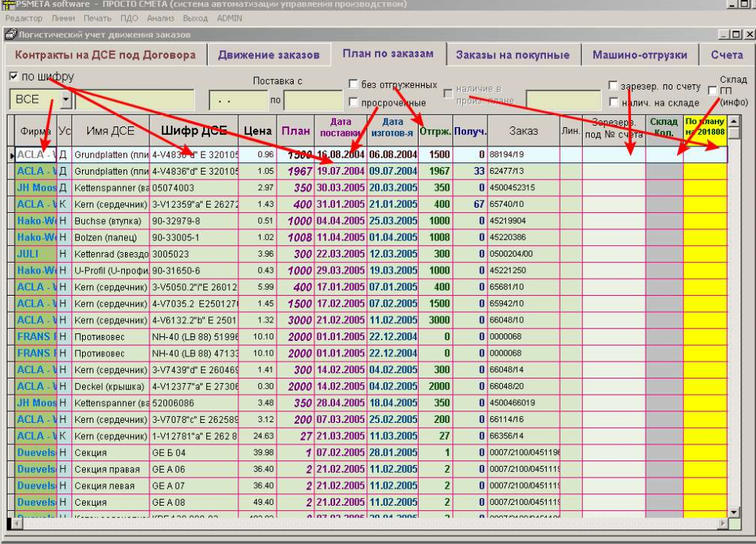
Task: Click the table's scroll up arrow
Action: (734, 122)
